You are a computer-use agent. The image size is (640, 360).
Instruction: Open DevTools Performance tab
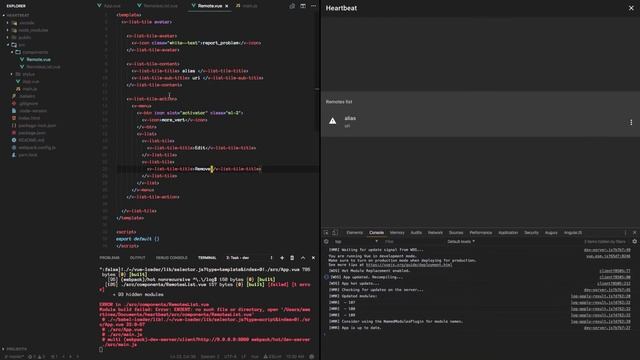click(x=480, y=233)
